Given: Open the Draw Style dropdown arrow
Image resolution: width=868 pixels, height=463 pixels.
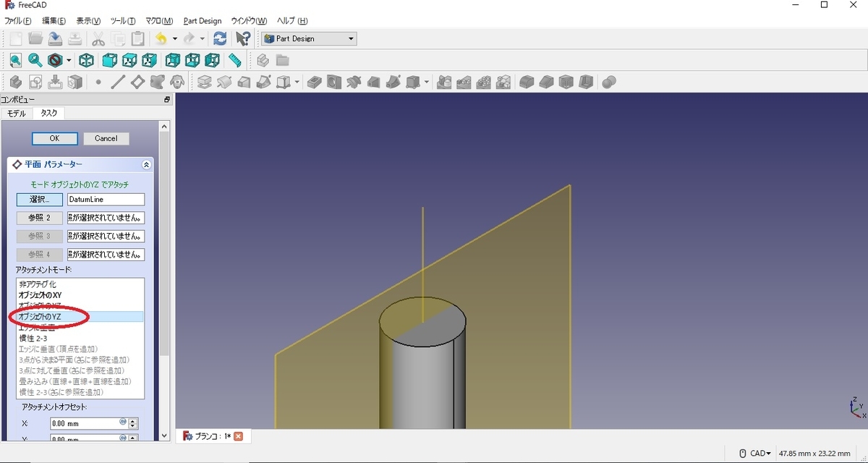Looking at the screenshot, I should click(69, 60).
